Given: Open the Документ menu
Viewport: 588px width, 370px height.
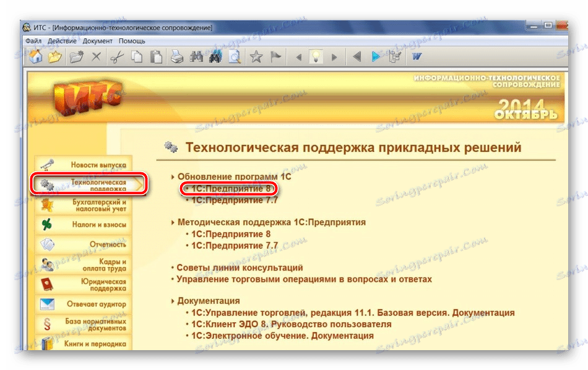Looking at the screenshot, I should [98, 41].
